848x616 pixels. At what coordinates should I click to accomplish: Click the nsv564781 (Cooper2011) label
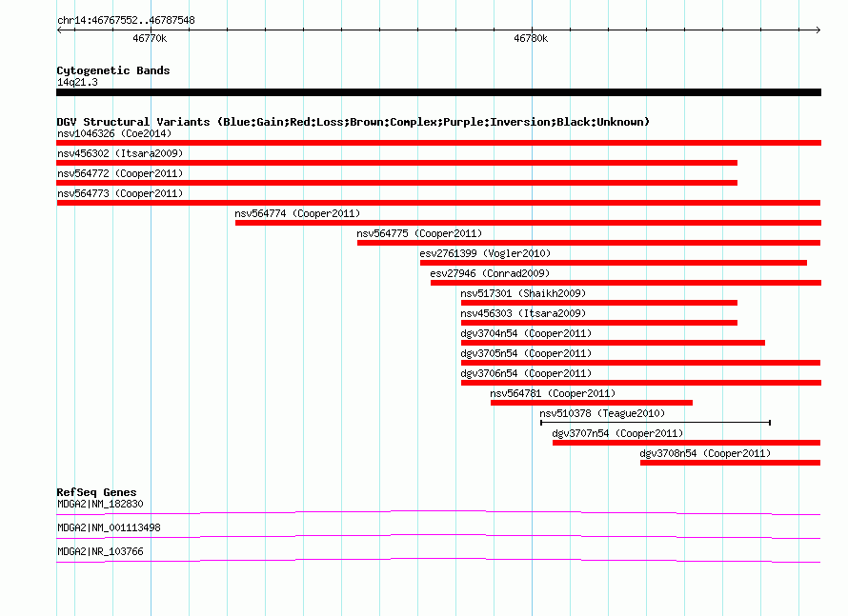(x=553, y=393)
